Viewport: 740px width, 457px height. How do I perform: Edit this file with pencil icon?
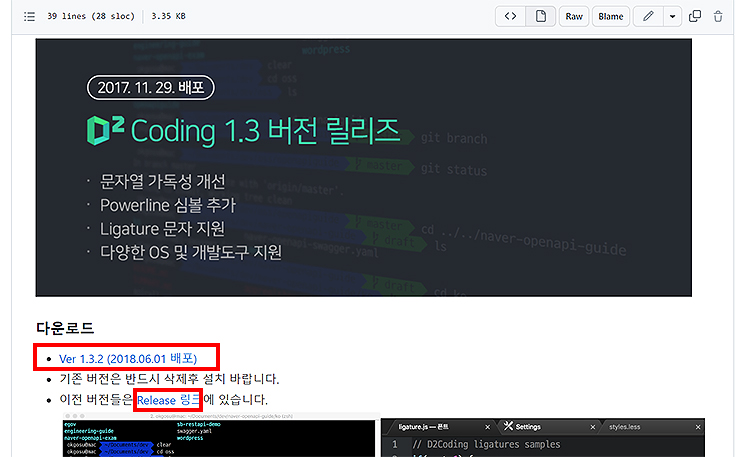[648, 17]
